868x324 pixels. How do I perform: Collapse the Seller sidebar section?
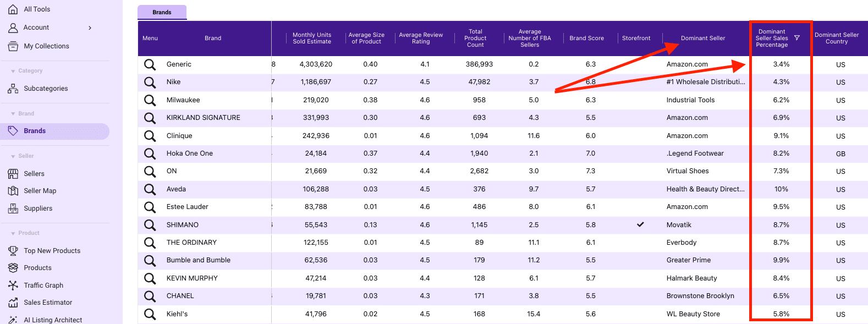(13, 156)
